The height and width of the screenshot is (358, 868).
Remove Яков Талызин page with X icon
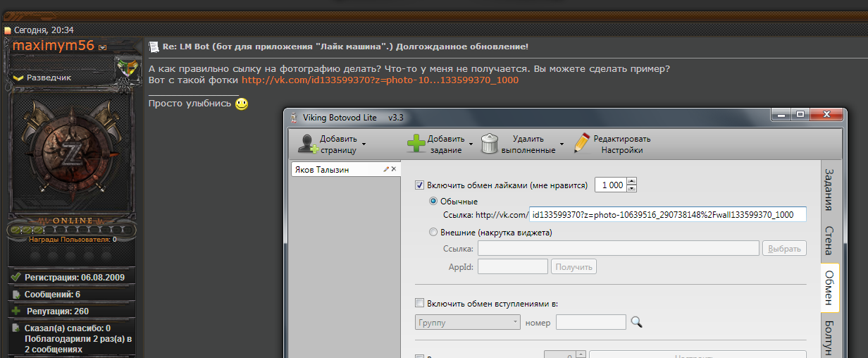pos(394,170)
